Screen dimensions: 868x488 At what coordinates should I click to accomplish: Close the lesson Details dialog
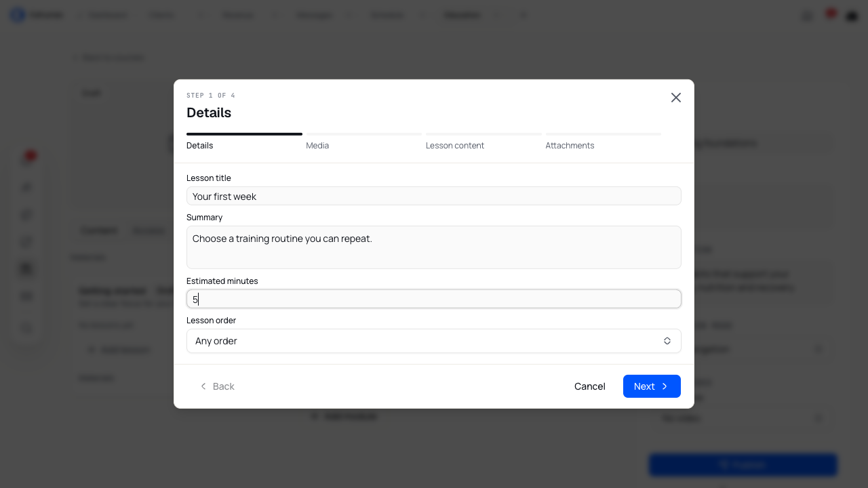675,98
